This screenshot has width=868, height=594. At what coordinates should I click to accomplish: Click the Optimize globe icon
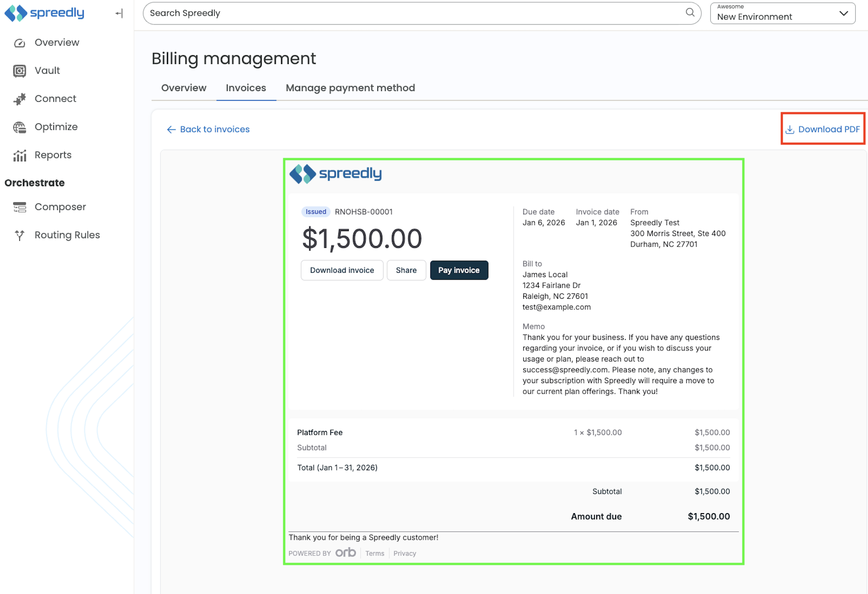19,127
